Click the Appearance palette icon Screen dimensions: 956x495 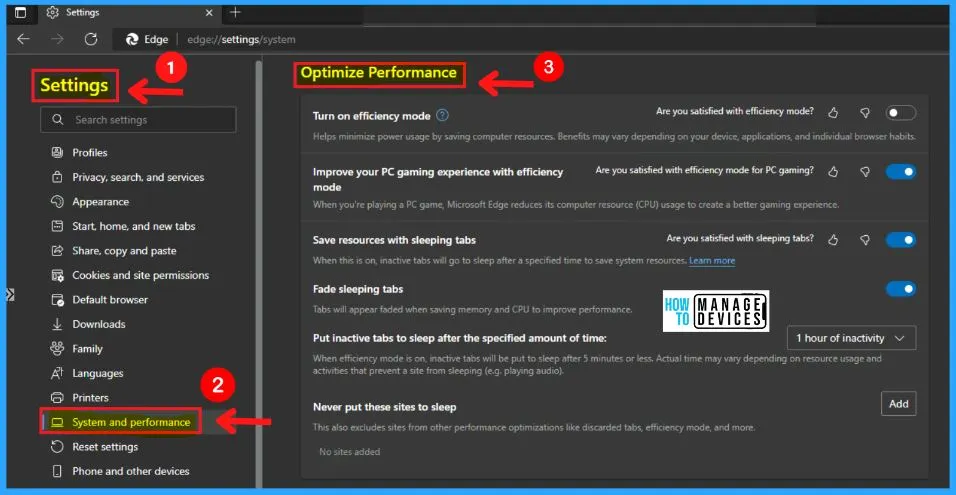[x=57, y=202]
